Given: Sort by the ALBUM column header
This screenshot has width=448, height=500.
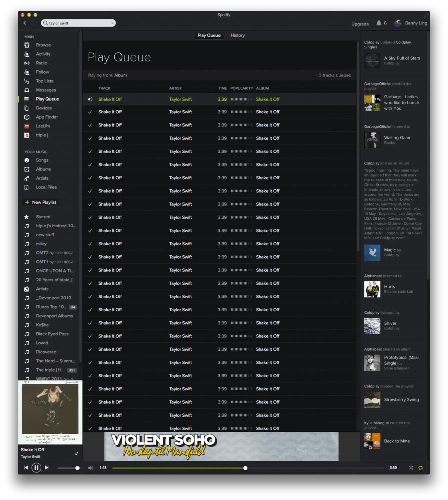Looking at the screenshot, I should point(262,88).
